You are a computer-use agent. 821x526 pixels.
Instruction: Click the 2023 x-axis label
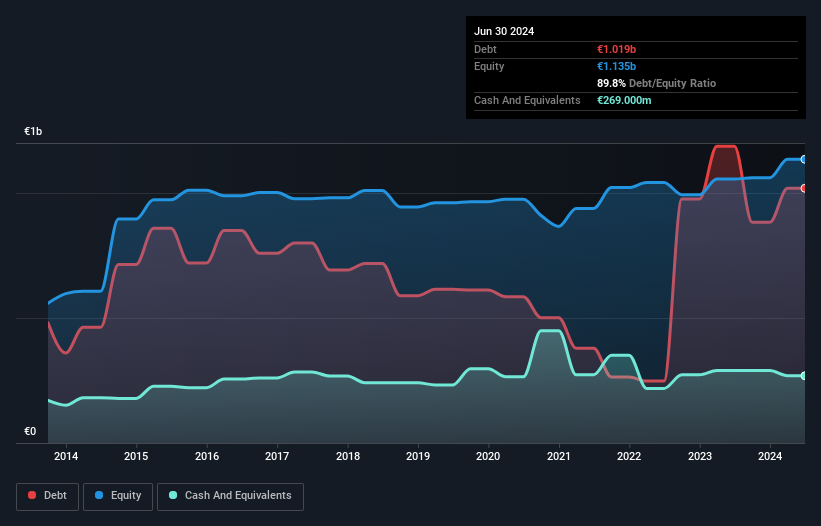pyautogui.click(x=700, y=456)
